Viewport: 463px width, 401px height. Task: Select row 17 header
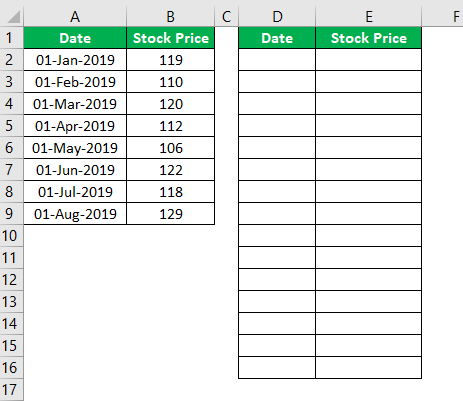[x=11, y=390]
